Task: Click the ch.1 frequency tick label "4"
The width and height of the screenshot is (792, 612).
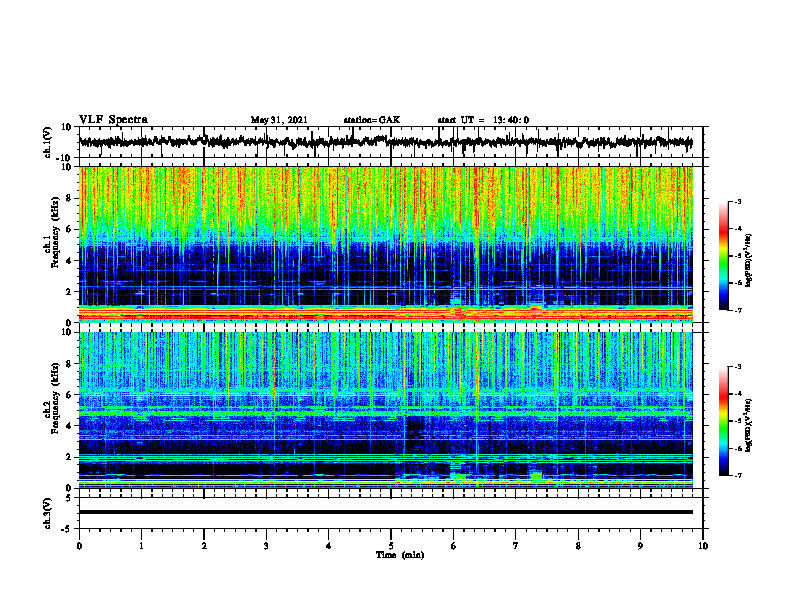Action: (69, 261)
